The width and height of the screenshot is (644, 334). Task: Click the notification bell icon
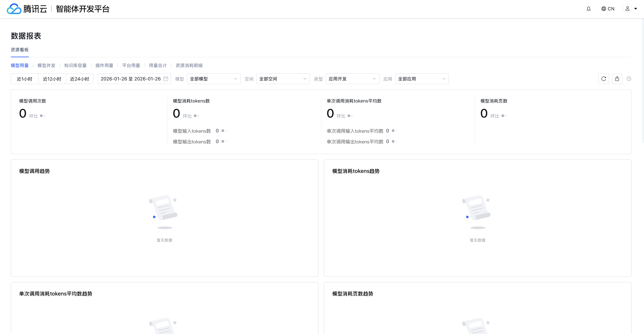tap(588, 9)
